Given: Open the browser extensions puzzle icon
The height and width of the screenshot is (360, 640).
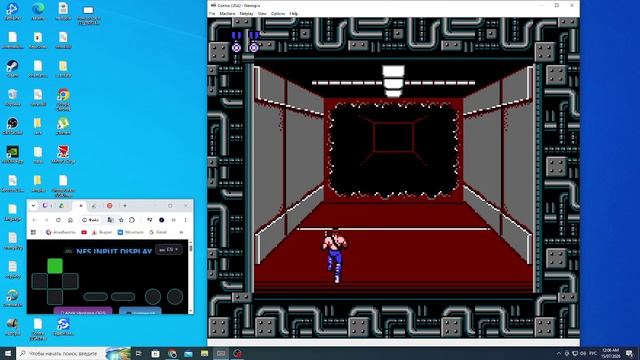Looking at the screenshot, I should 132,220.
